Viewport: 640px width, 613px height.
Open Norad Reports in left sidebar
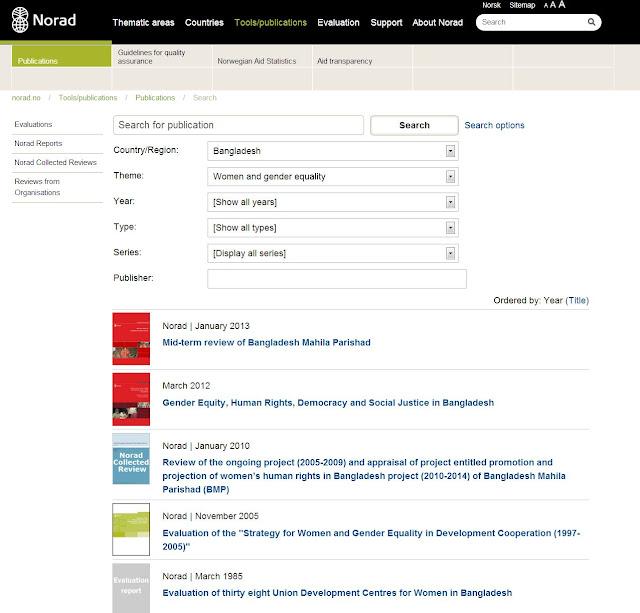pos(38,143)
